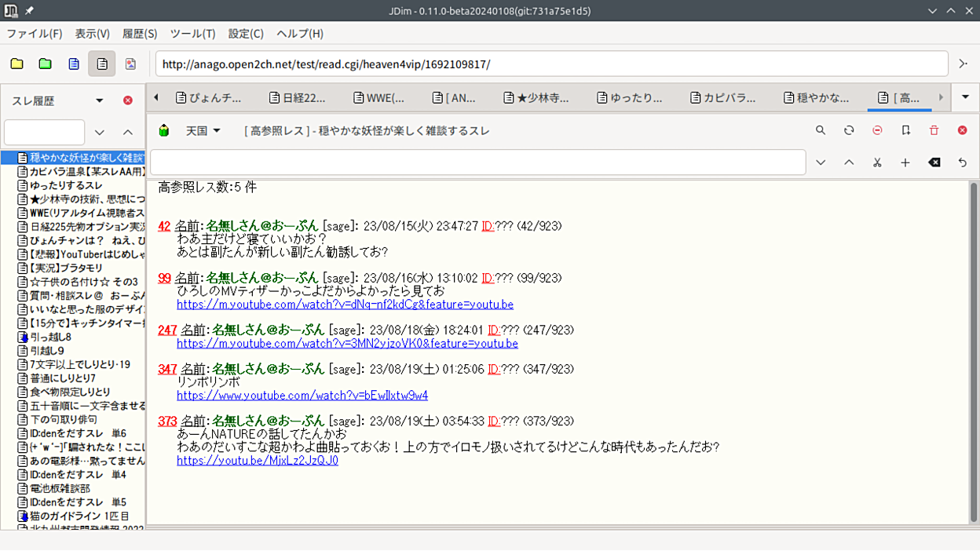The height and width of the screenshot is (551, 980).
Task: Click response number 42 link
Action: click(x=164, y=226)
